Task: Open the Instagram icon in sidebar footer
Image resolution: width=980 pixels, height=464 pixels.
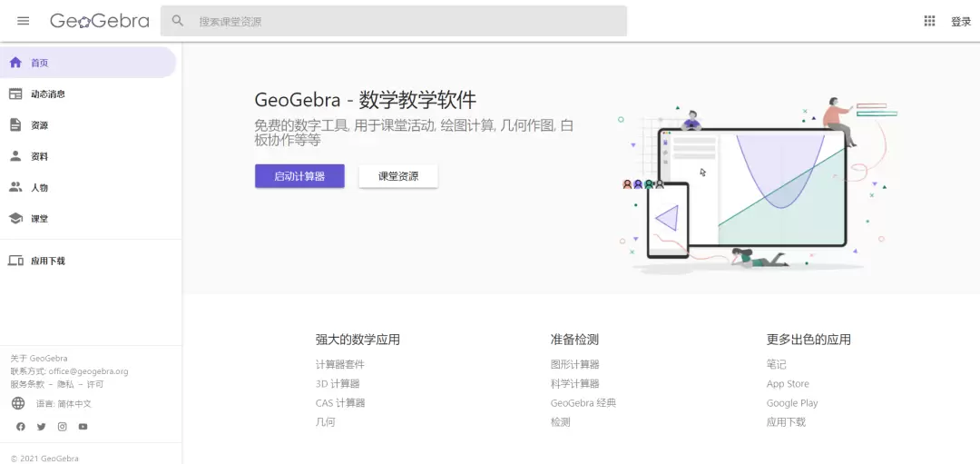Action: click(63, 427)
